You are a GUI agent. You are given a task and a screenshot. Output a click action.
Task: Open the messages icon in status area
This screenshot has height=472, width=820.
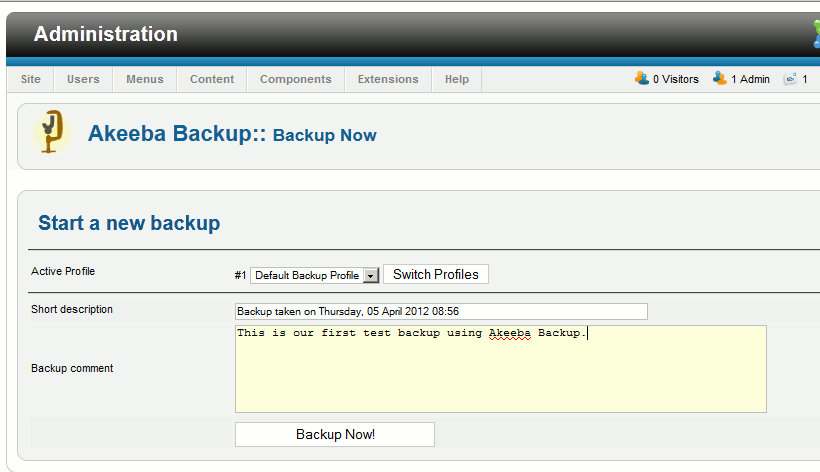(x=791, y=79)
